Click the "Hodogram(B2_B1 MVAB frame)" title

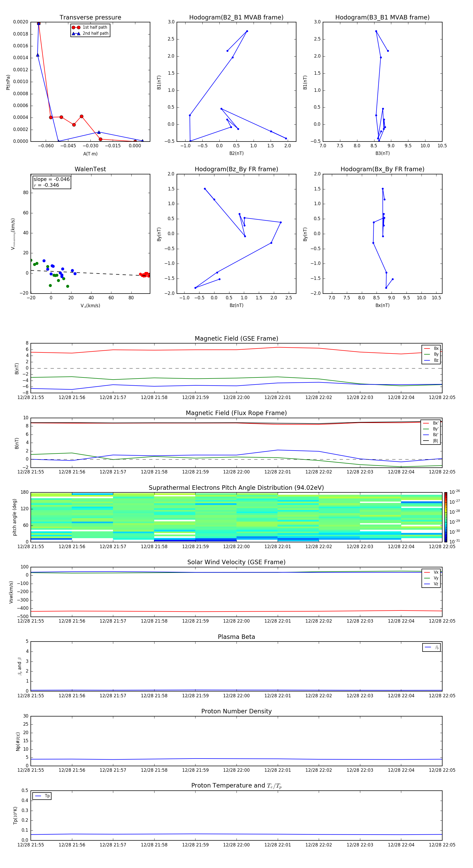point(236,18)
